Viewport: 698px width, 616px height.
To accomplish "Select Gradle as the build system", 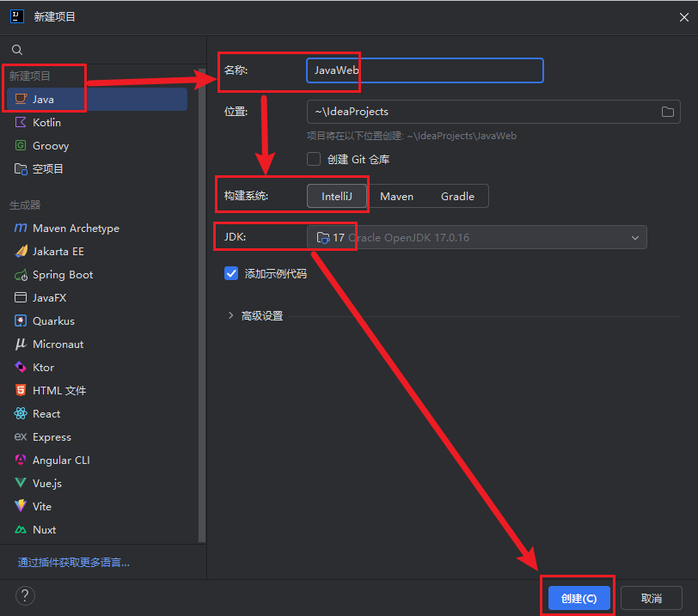I will pyautogui.click(x=457, y=196).
